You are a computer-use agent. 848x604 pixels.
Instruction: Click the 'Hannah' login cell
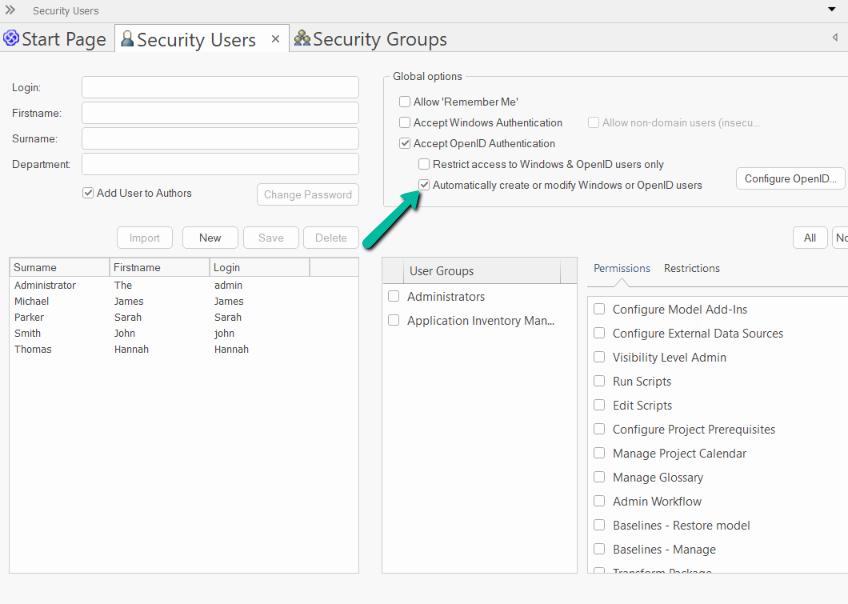tap(231, 349)
